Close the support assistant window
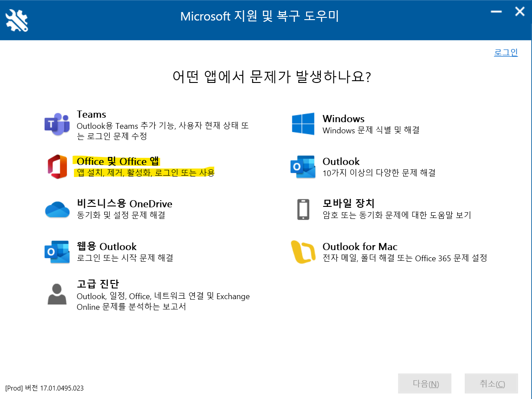Image resolution: width=532 pixels, height=399 pixels. 520,12
